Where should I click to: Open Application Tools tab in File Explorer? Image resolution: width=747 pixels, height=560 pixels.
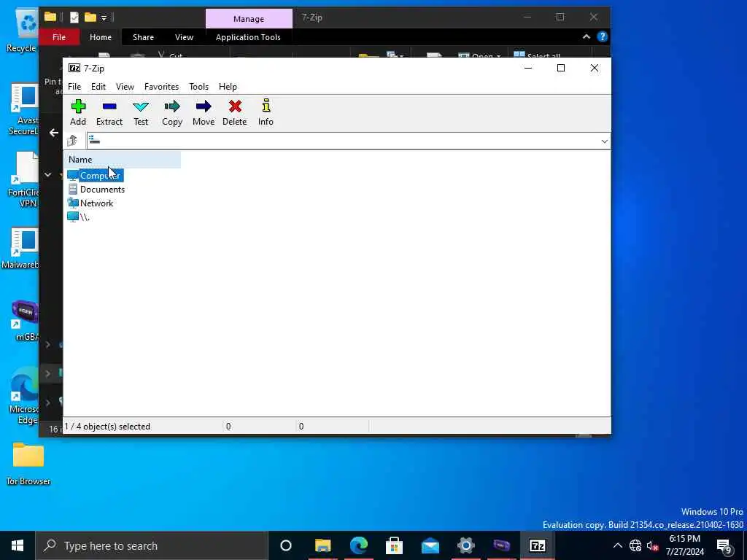pos(248,37)
